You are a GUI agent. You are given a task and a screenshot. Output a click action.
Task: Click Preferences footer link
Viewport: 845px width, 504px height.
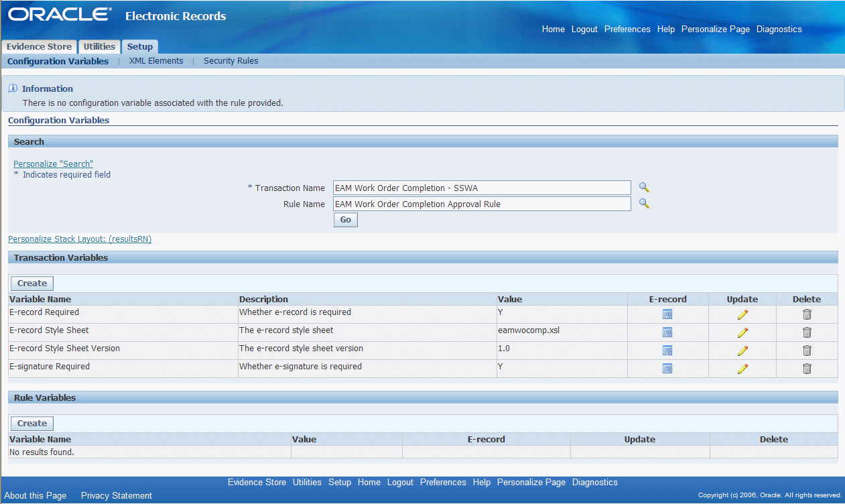[443, 483]
